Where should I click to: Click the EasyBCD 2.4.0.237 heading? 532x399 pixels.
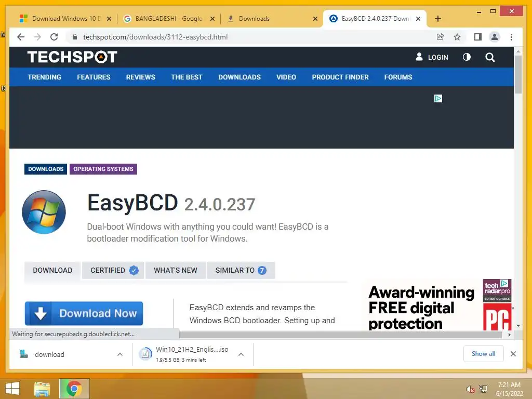(x=171, y=204)
